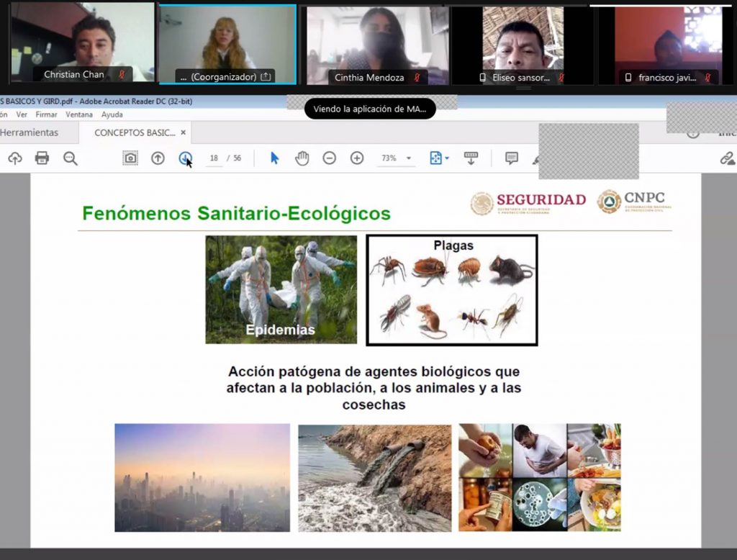Select the hand pan tool
The height and width of the screenshot is (560, 737).
pyautogui.click(x=302, y=158)
